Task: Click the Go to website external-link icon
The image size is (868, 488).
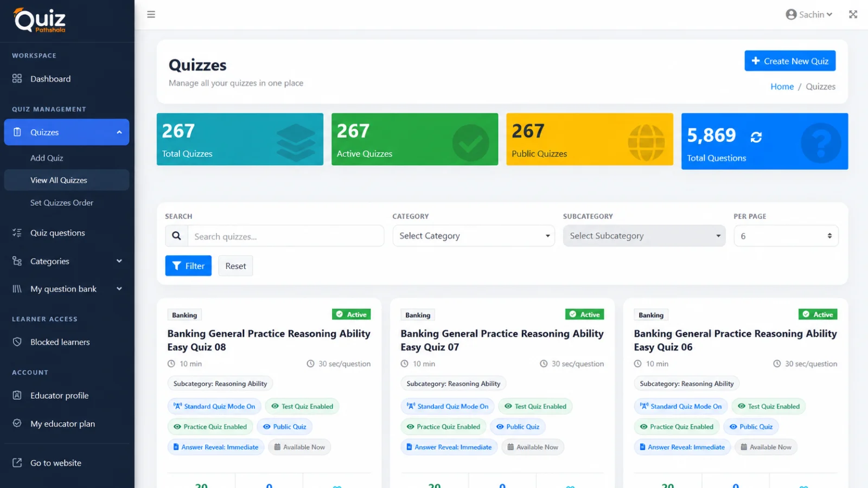Action: pos(17,463)
